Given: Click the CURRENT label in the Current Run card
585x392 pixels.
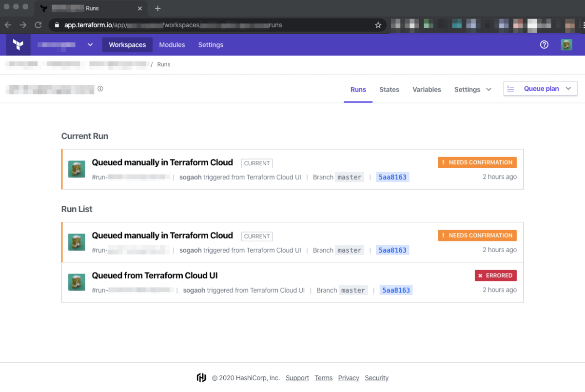Looking at the screenshot, I should (x=257, y=163).
